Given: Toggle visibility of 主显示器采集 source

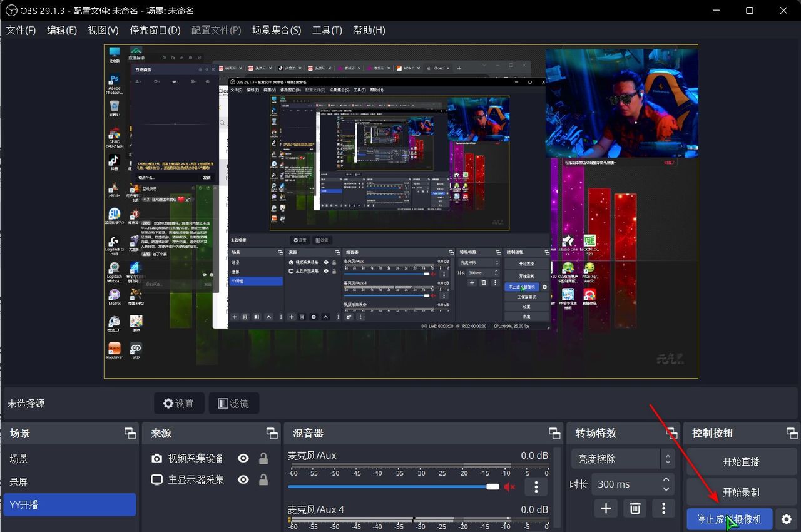Looking at the screenshot, I should coord(243,480).
